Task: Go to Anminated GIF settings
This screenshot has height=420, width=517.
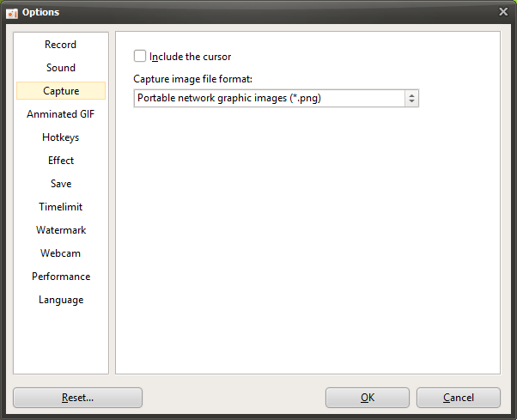Action: 61,114
